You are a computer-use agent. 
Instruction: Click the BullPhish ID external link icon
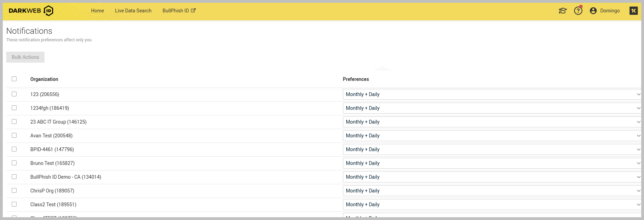tap(194, 11)
